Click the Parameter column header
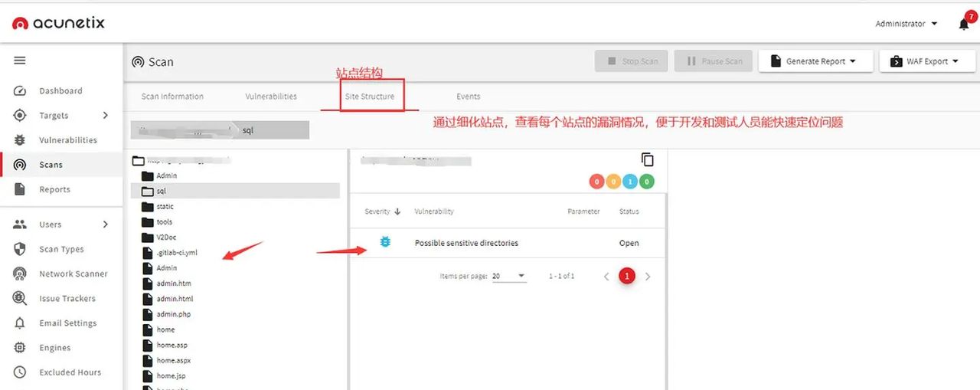980x390 pixels. [x=583, y=211]
